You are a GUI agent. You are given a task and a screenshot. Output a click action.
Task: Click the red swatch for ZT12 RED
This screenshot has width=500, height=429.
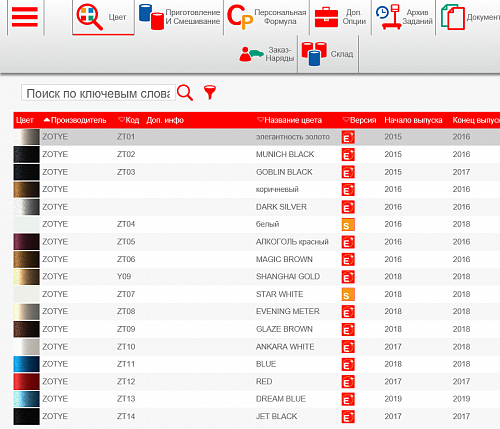[x=26, y=382]
